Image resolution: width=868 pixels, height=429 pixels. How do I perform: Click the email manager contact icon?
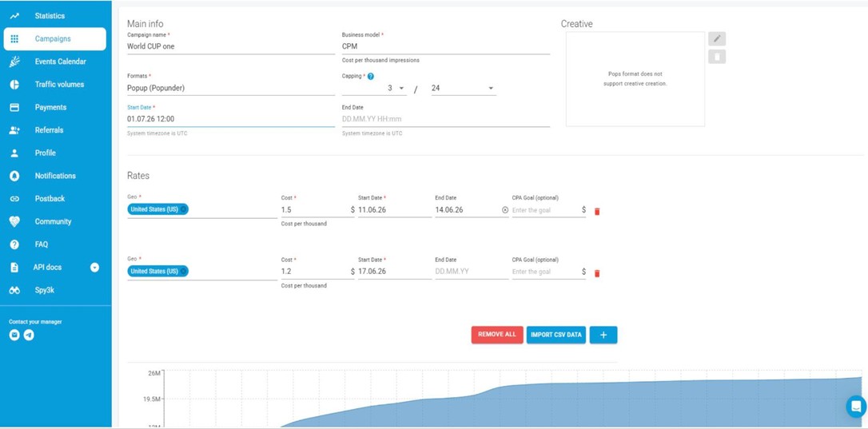(x=14, y=335)
